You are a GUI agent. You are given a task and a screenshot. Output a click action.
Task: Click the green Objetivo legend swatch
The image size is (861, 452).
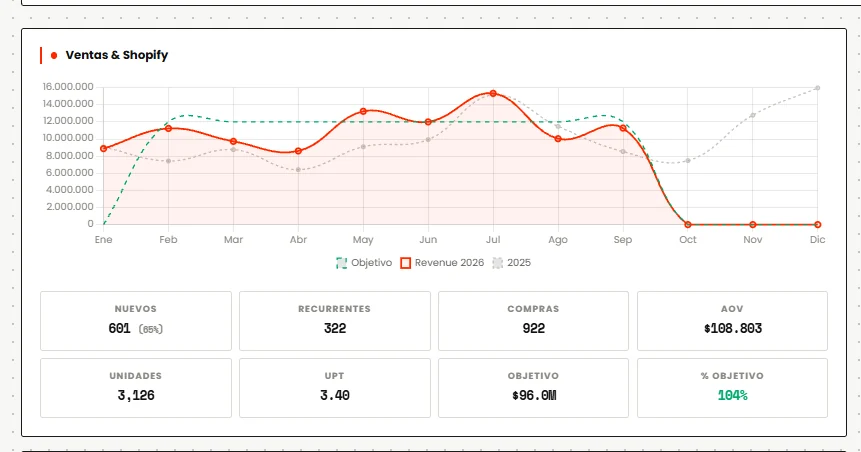(x=342, y=263)
